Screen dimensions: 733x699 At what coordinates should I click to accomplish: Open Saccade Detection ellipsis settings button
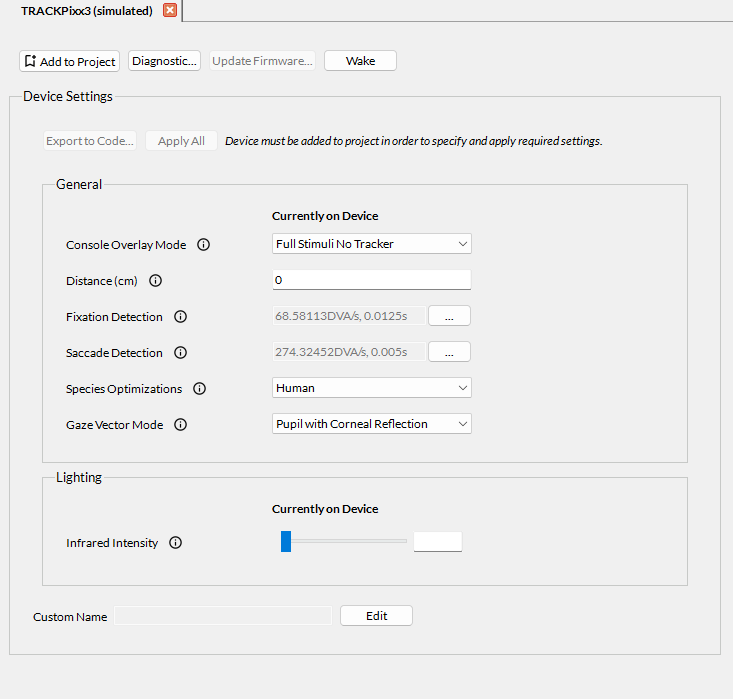point(449,352)
